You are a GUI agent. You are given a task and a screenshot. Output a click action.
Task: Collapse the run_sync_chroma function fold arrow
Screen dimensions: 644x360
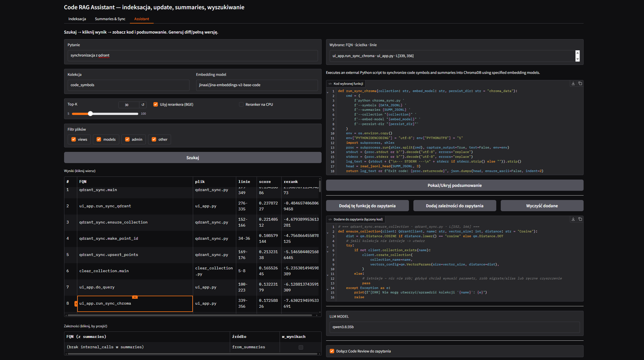[x=327, y=92]
